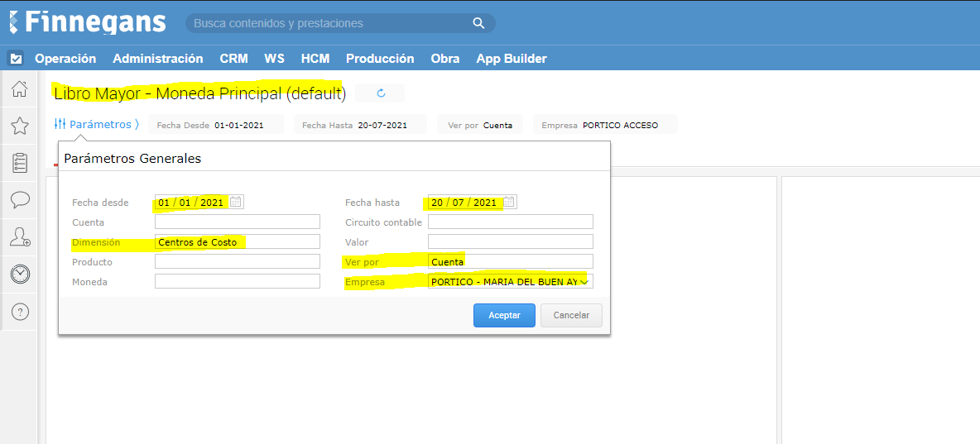Viewport: 980px width, 444px height.
Task: Click the Aceptar button
Action: 504,316
